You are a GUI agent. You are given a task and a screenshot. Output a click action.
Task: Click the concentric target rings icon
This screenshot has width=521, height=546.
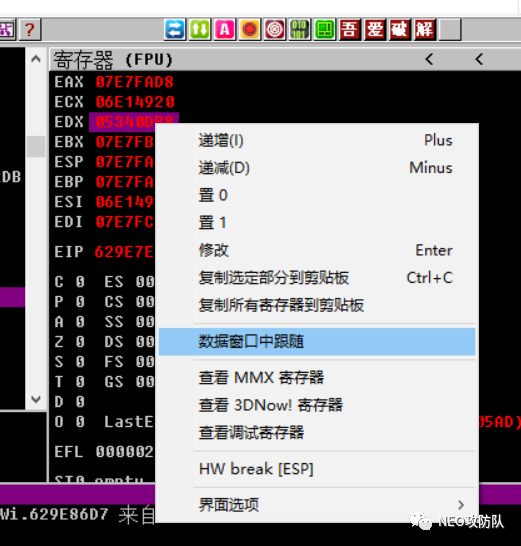275,30
